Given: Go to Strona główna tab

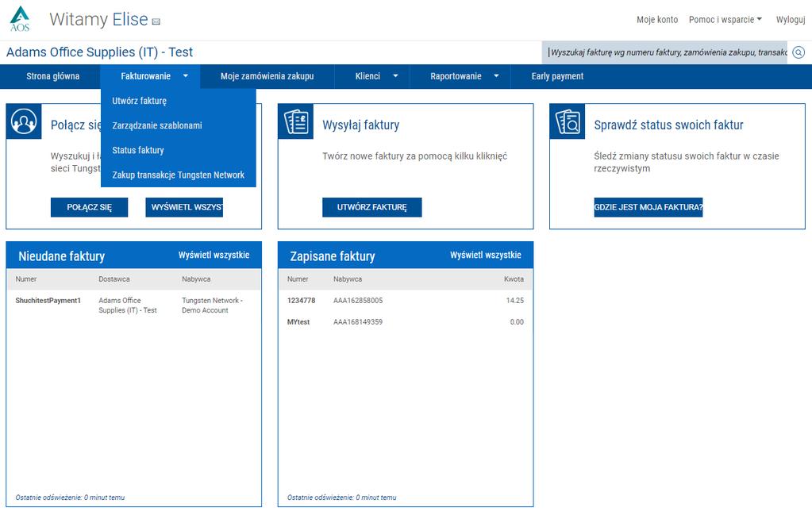Looking at the screenshot, I should pyautogui.click(x=53, y=76).
